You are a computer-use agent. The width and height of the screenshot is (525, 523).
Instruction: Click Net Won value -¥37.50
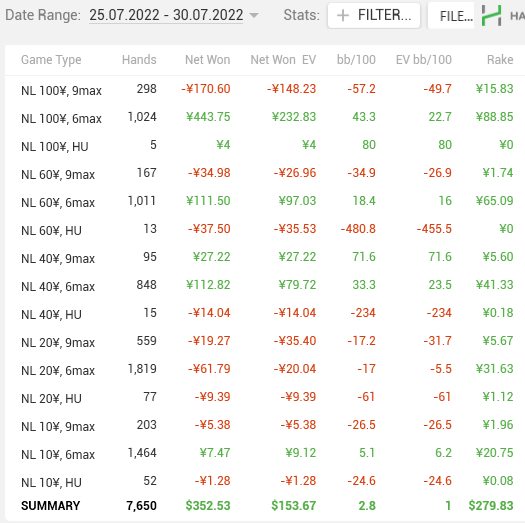(x=209, y=229)
